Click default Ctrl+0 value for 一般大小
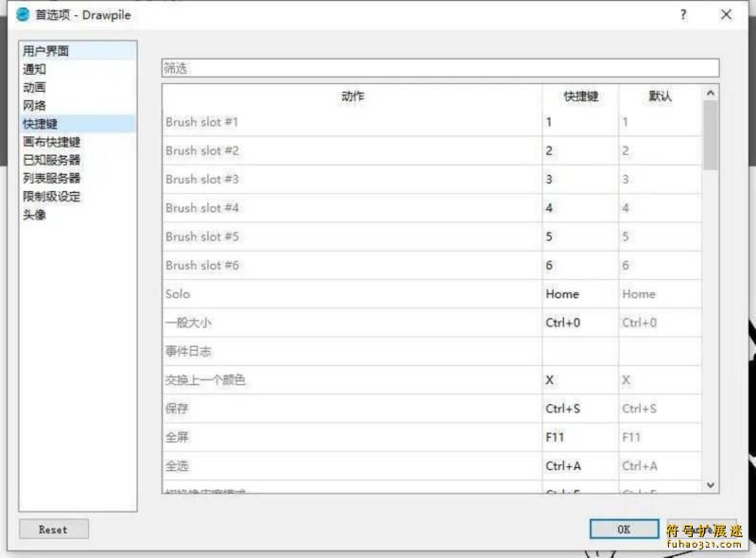This screenshot has width=756, height=558. click(661, 323)
